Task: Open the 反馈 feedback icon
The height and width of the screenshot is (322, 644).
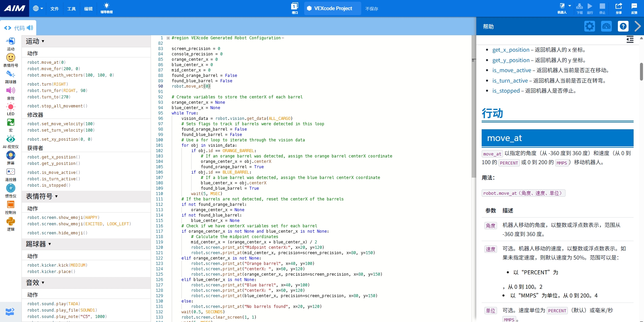Action: pyautogui.click(x=634, y=8)
